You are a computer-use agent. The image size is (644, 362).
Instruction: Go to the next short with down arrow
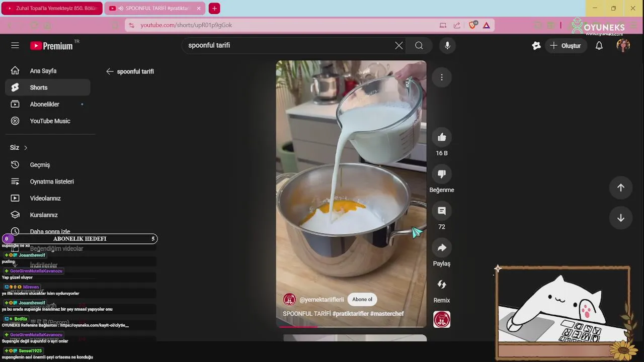[x=621, y=218]
